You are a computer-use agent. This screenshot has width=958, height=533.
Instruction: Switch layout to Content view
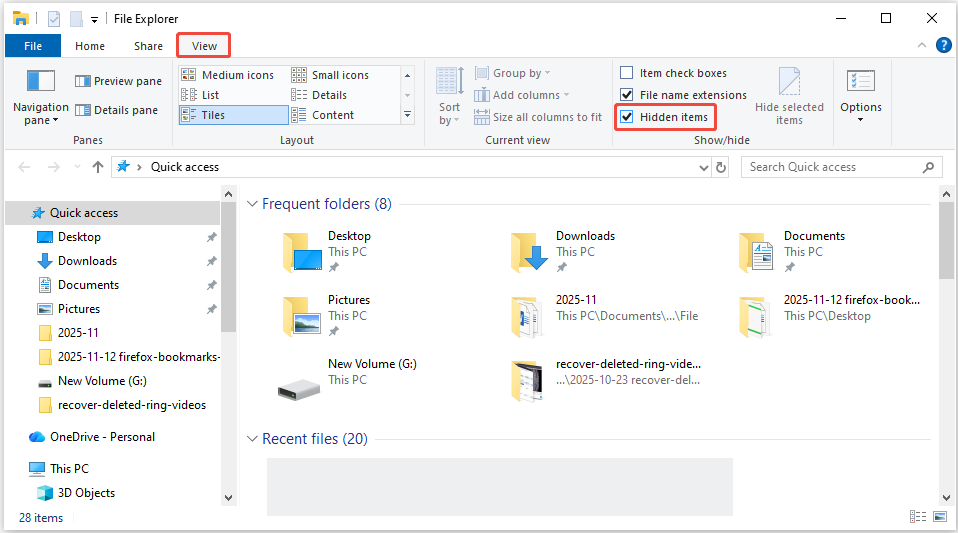(323, 115)
